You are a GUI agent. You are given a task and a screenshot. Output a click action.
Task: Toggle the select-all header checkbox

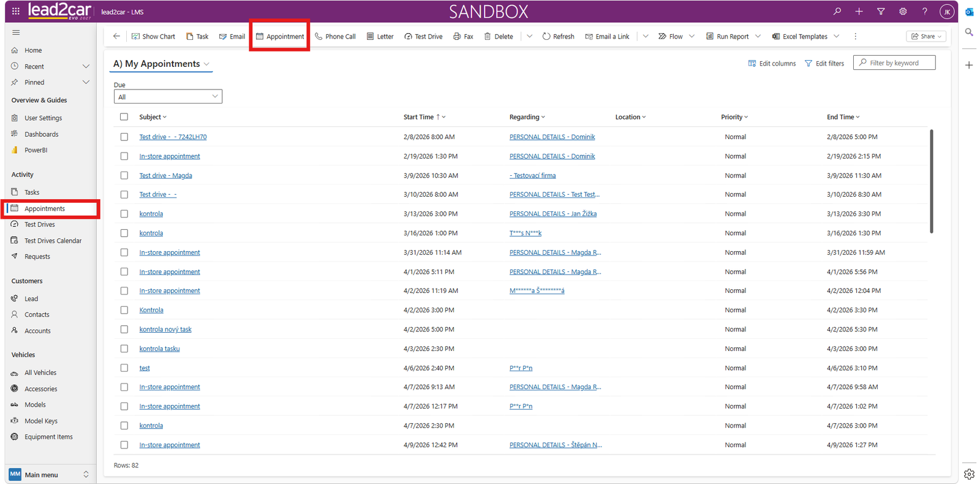[x=124, y=116]
